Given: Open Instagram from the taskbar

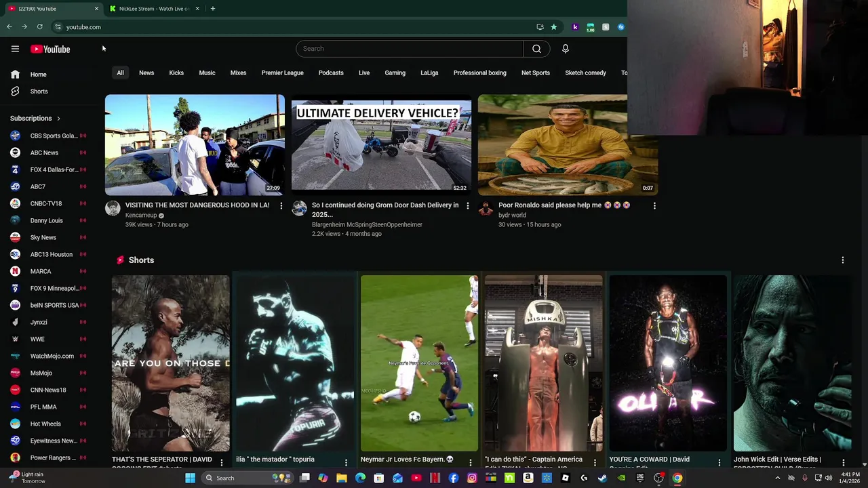Looking at the screenshot, I should pyautogui.click(x=472, y=478).
